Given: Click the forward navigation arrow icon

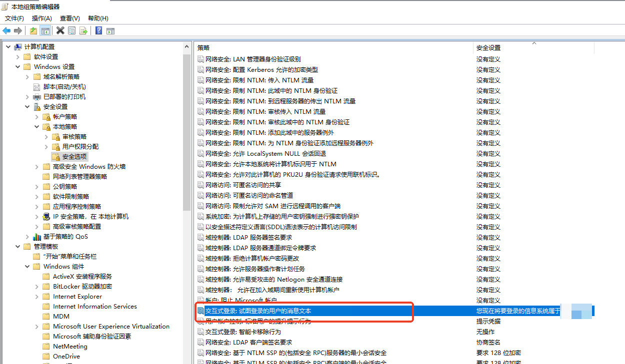Looking at the screenshot, I should click(17, 30).
